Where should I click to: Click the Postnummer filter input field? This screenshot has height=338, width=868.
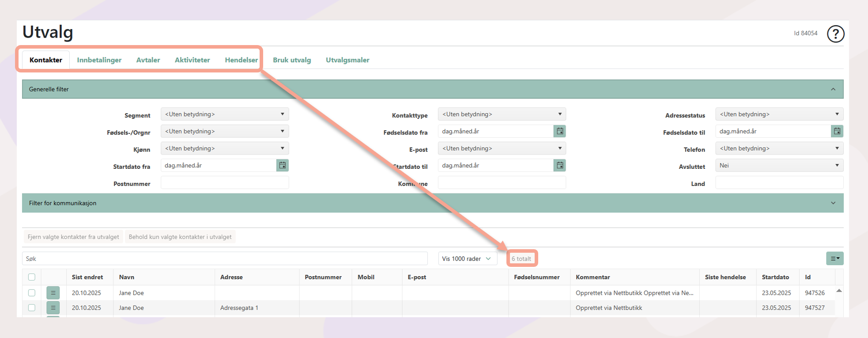point(225,182)
